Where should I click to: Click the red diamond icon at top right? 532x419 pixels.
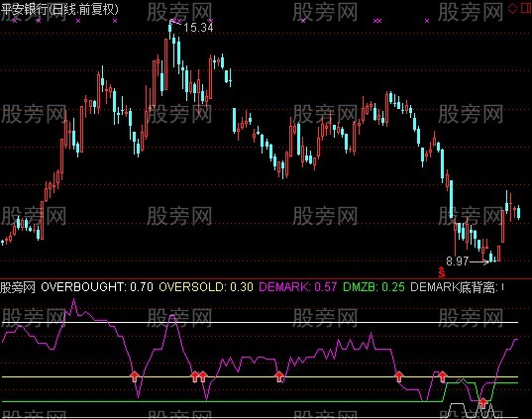click(x=512, y=8)
